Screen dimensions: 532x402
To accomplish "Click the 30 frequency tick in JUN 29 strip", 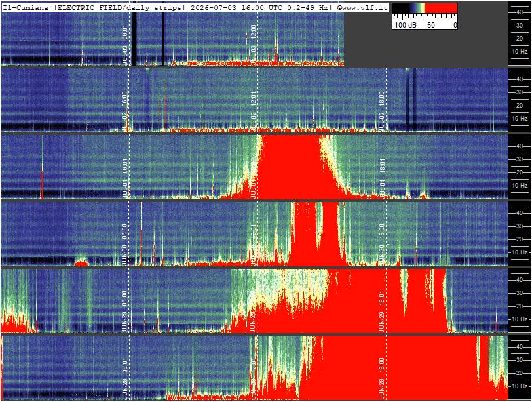I will (519, 293).
